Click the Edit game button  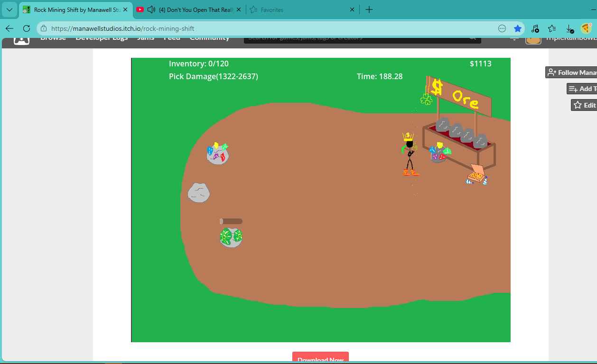584,105
